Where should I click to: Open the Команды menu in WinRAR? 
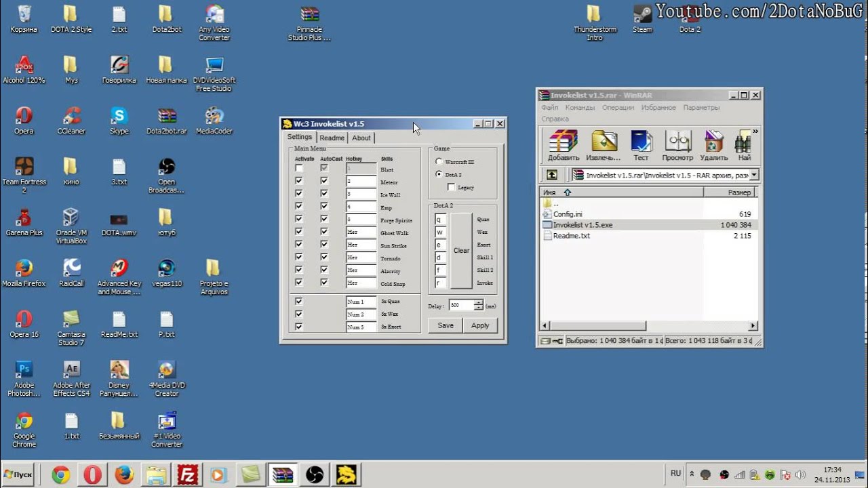(580, 107)
